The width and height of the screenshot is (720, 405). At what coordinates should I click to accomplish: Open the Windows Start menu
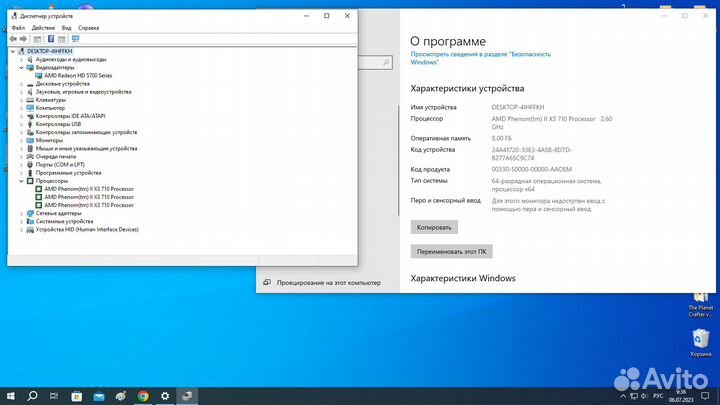click(x=10, y=396)
